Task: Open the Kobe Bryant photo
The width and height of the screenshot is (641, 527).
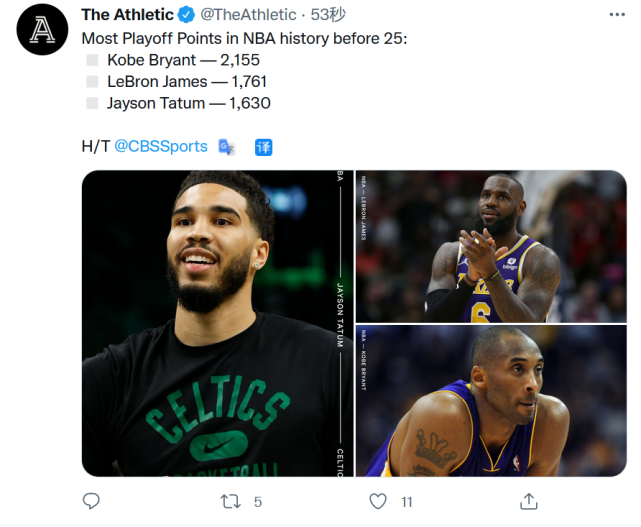Action: tap(491, 400)
